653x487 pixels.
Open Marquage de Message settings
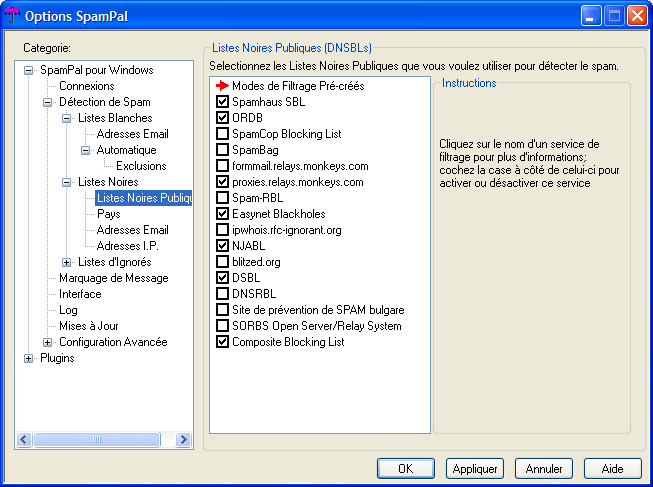[x=114, y=278]
